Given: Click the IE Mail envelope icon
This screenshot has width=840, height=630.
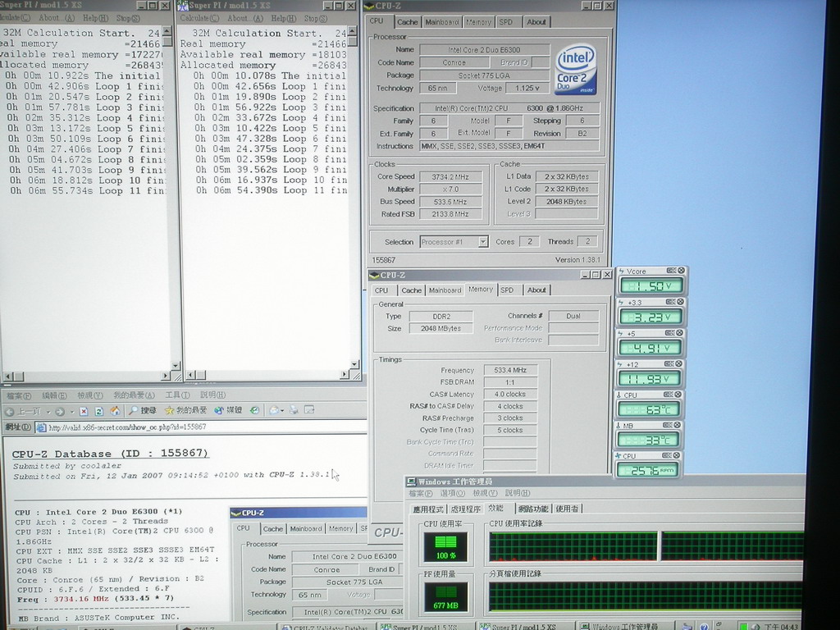Looking at the screenshot, I should [x=274, y=410].
